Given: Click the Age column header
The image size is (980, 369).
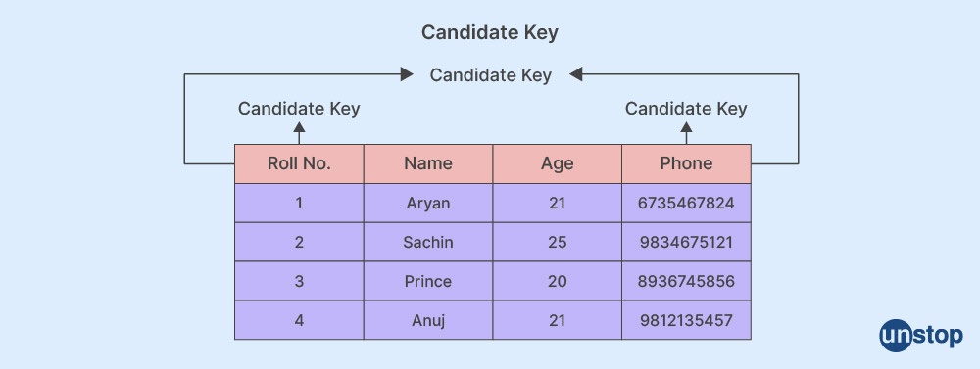Looking at the screenshot, I should click(558, 163).
